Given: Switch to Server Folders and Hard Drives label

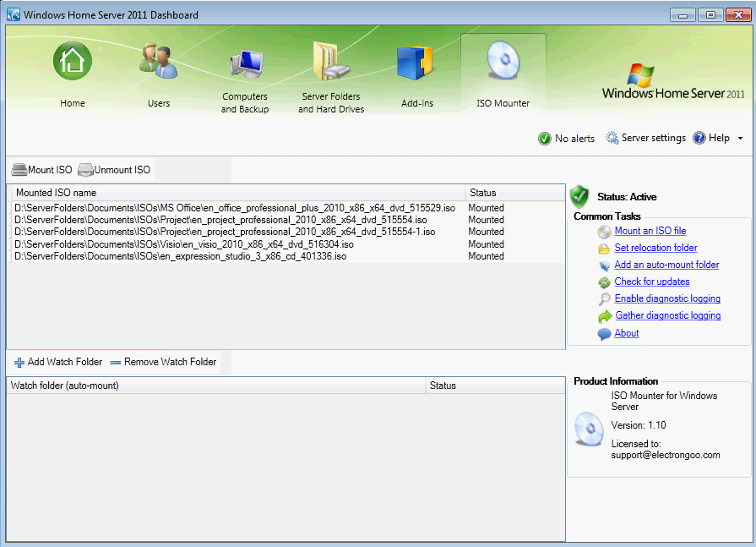Looking at the screenshot, I should [x=331, y=103].
